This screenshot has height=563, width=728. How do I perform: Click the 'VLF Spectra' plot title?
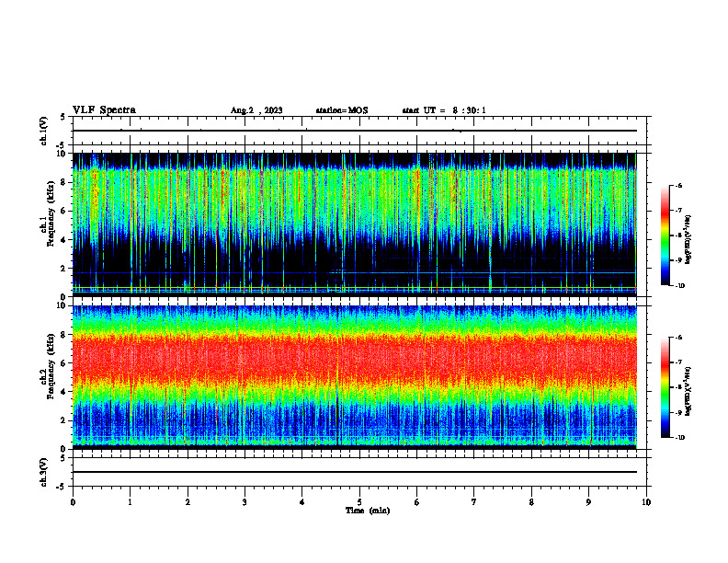pos(104,110)
